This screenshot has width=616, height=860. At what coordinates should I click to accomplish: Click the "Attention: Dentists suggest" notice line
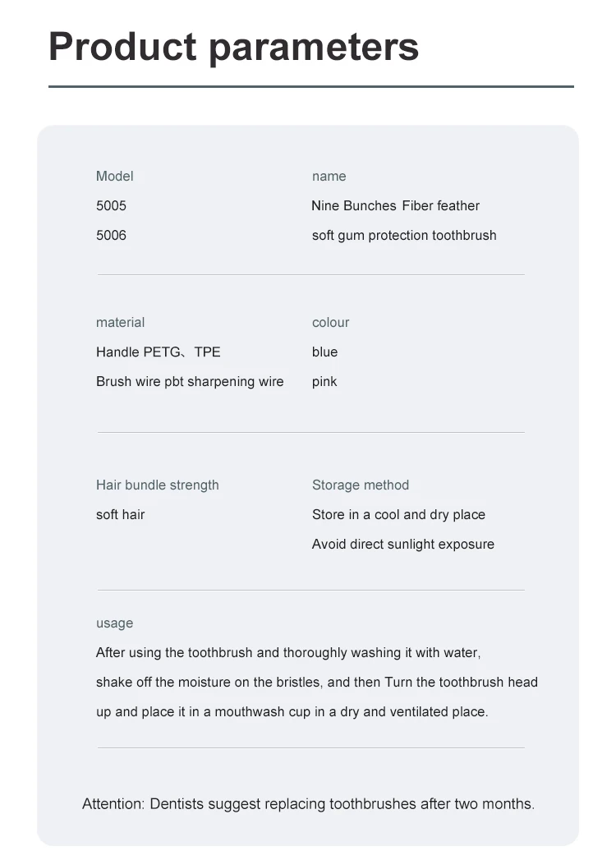click(x=308, y=803)
